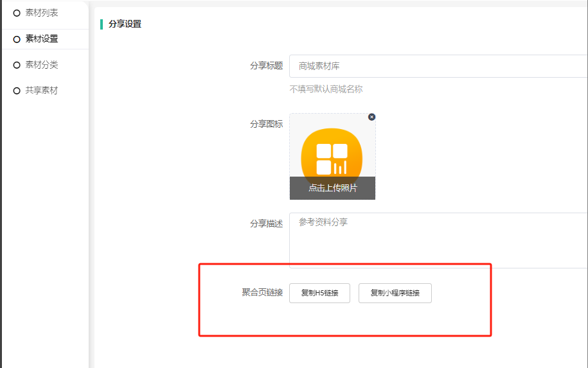Click the orange grid share icon thumbnail

[332, 152]
